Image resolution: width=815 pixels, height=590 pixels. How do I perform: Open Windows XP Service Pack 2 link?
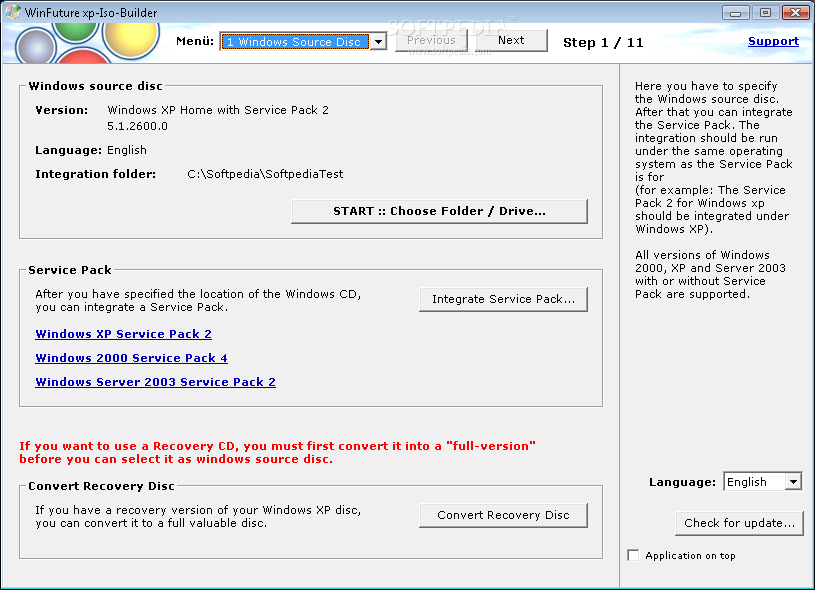click(x=123, y=334)
